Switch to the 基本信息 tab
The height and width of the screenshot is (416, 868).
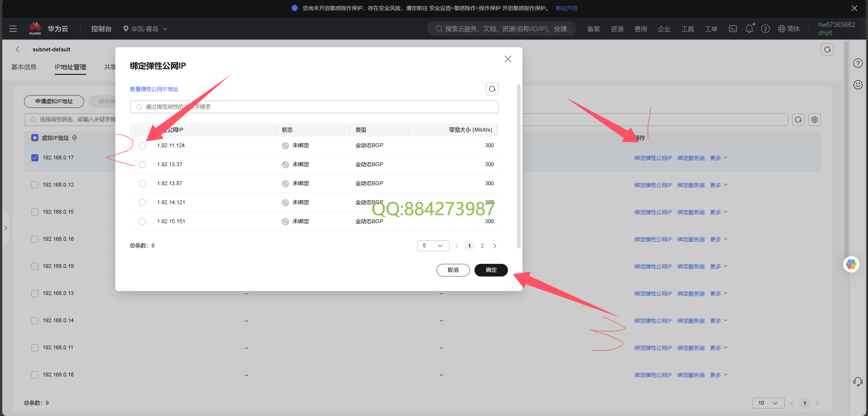[24, 67]
